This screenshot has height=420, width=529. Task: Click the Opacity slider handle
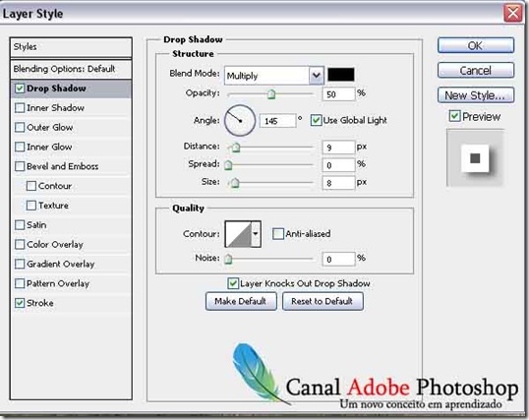point(271,94)
